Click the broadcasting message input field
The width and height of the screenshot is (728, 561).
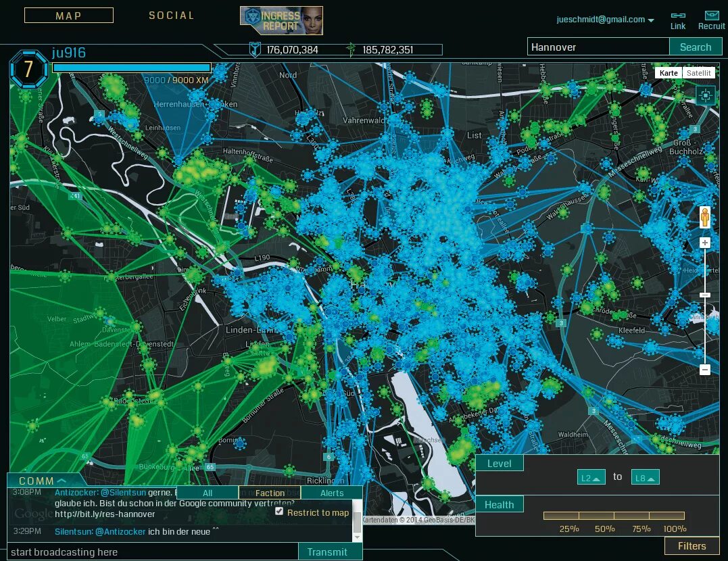coord(153,552)
